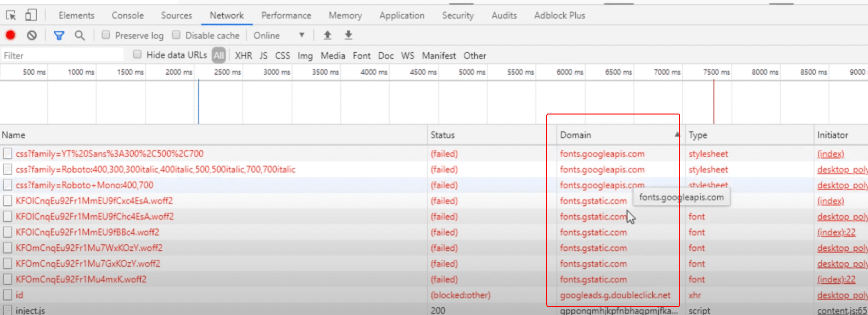868x315 pixels.
Task: Click file icon beside inject.js row
Action: [8, 310]
